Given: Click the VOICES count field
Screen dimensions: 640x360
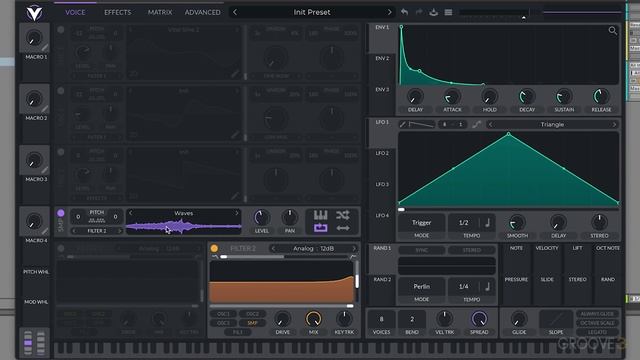Looking at the screenshot, I should (382, 319).
